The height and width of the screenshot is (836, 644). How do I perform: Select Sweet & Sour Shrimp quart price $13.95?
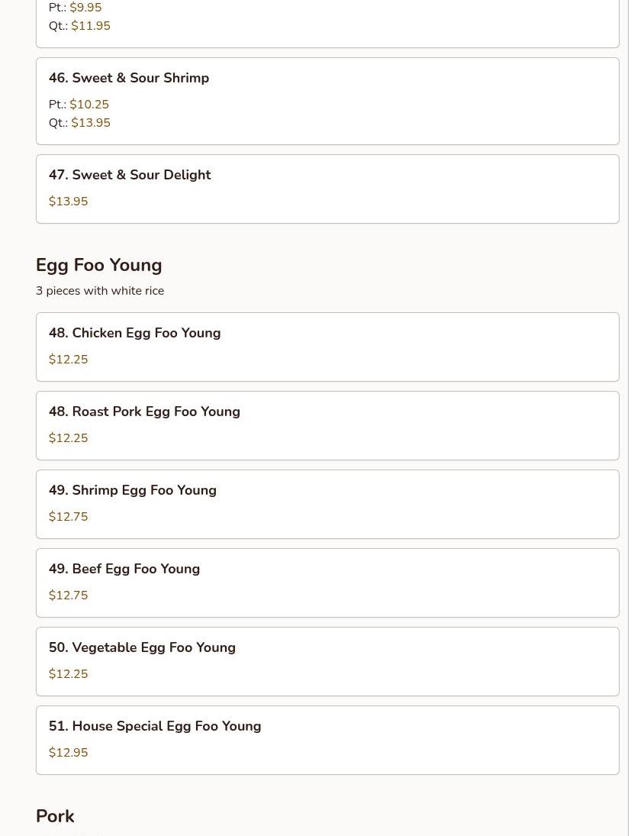pyautogui.click(x=91, y=123)
